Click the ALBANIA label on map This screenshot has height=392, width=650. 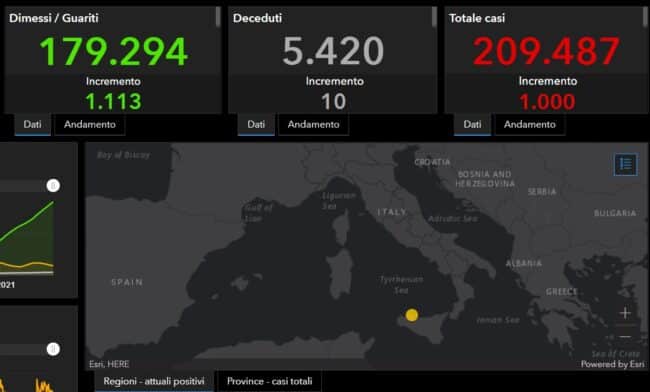[524, 263]
